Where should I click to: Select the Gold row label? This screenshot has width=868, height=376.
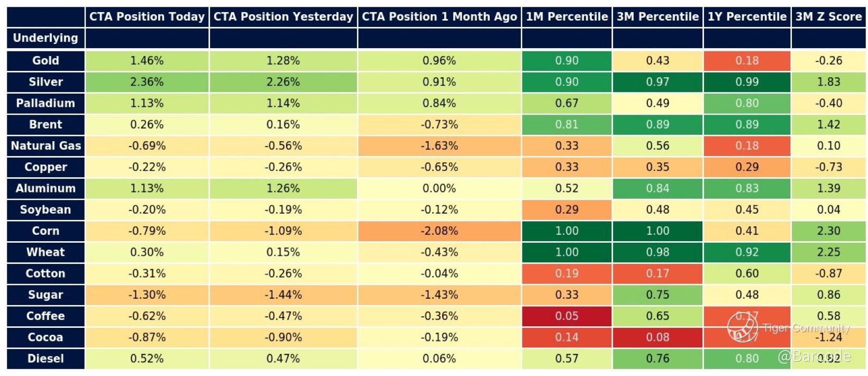45,61
